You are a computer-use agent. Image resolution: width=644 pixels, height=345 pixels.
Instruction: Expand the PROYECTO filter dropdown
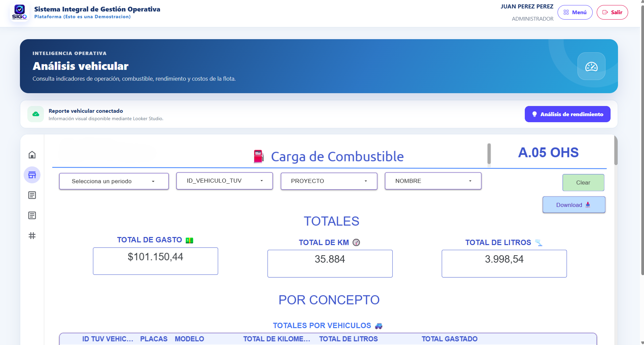[x=329, y=181]
